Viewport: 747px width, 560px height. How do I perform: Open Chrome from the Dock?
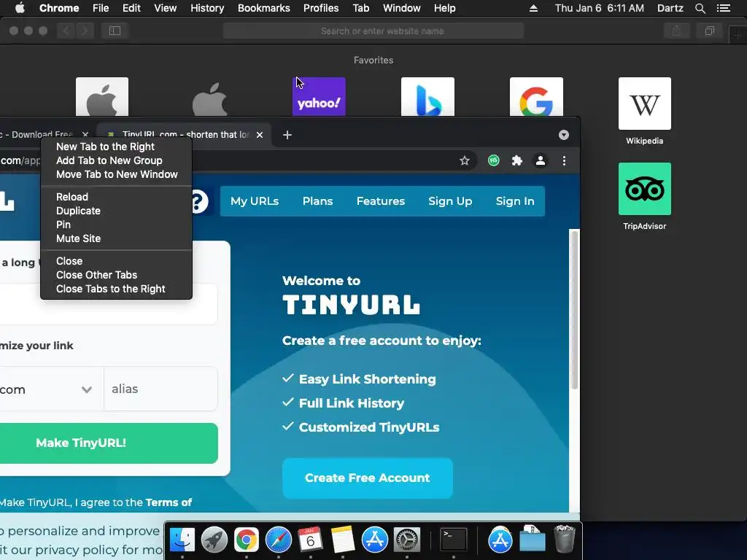point(247,540)
